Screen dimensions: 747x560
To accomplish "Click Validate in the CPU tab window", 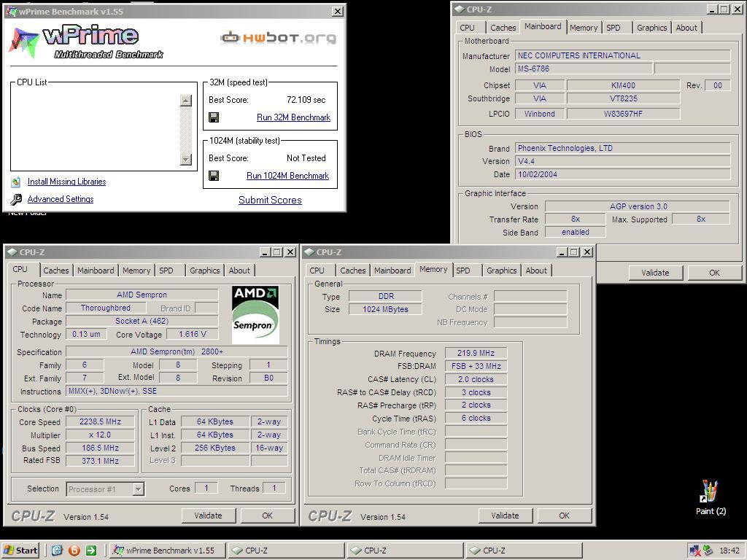I will point(208,516).
